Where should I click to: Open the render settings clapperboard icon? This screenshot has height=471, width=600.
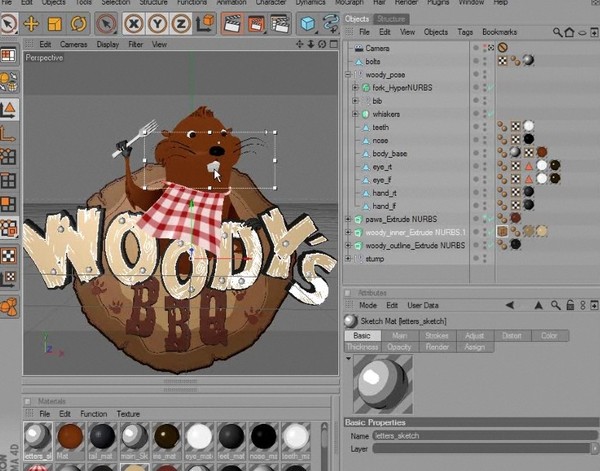point(280,24)
